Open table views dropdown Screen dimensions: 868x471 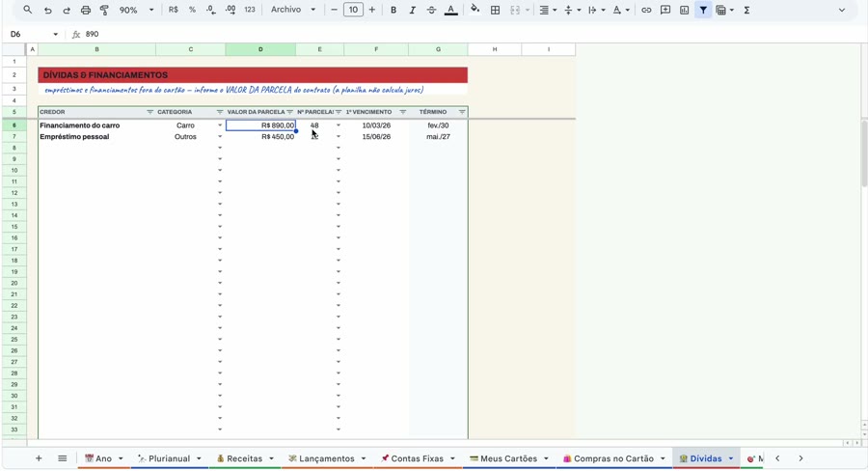pyautogui.click(x=724, y=10)
